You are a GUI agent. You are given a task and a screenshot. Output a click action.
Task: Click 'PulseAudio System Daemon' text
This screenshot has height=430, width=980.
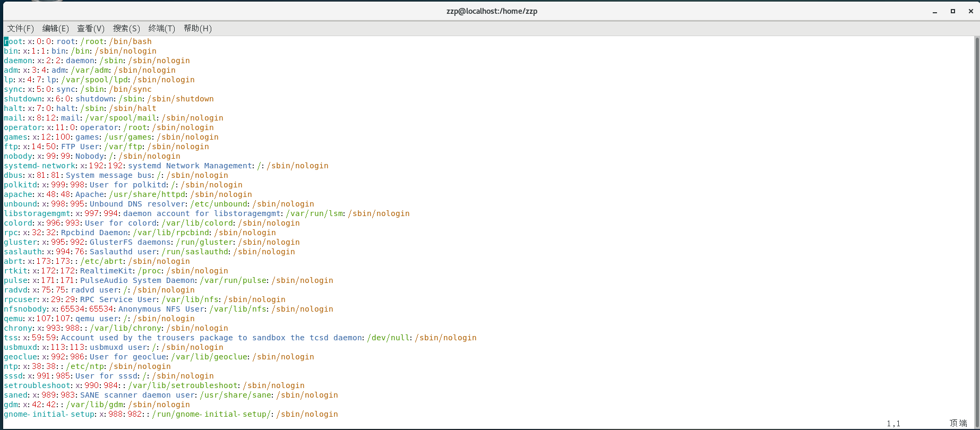137,280
